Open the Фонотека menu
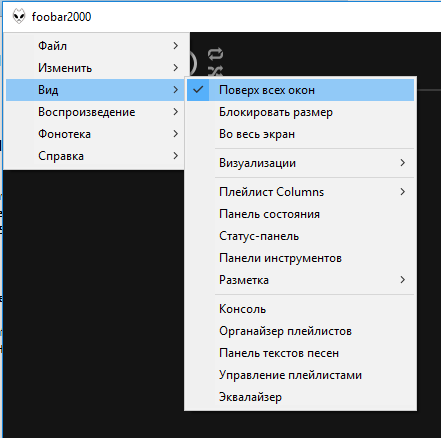441x438 pixels. (95, 134)
